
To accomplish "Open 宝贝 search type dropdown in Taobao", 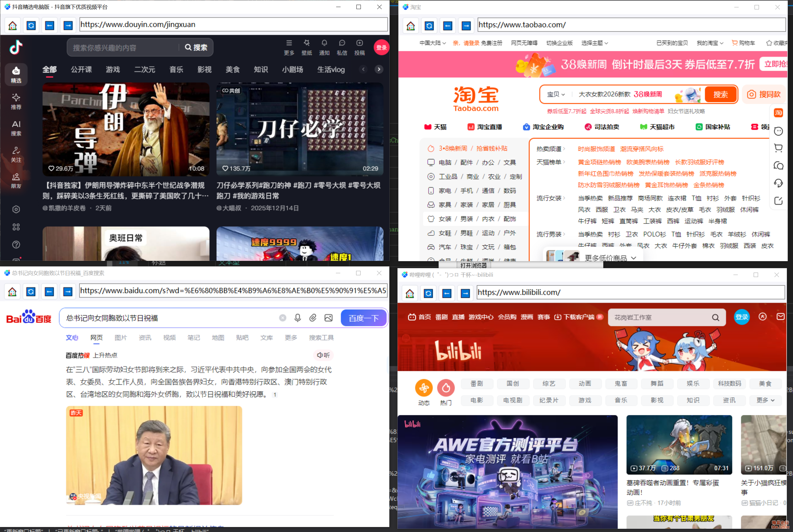I will tap(556, 94).
